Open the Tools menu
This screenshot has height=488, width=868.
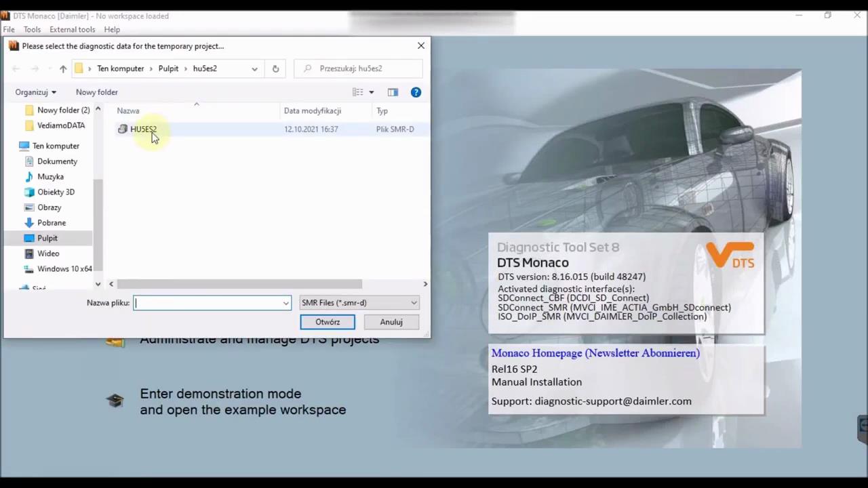pyautogui.click(x=32, y=29)
